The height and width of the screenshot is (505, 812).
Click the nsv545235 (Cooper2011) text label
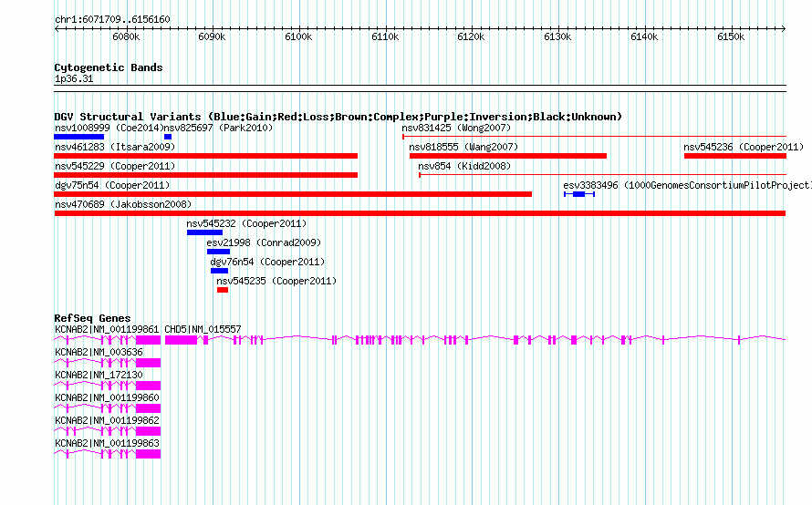pyautogui.click(x=276, y=281)
